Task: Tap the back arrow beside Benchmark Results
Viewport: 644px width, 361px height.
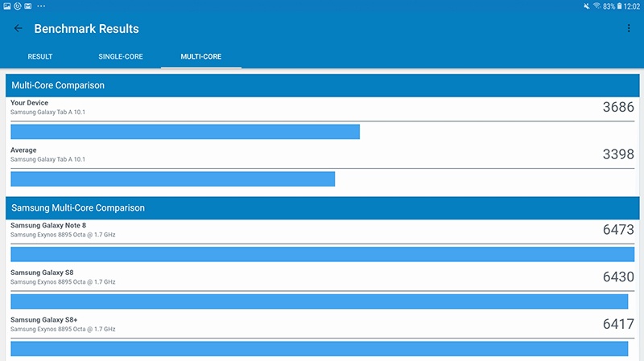Action: pyautogui.click(x=18, y=28)
